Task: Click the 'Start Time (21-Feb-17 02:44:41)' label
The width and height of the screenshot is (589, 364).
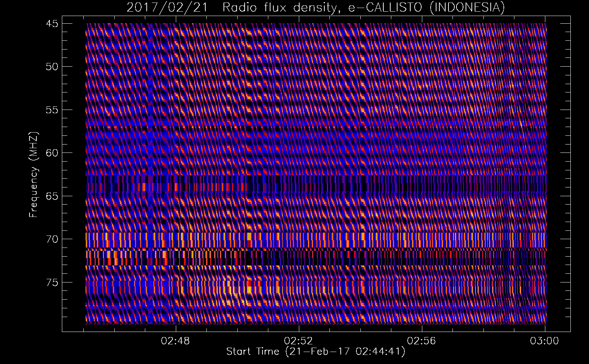Action: (316, 352)
